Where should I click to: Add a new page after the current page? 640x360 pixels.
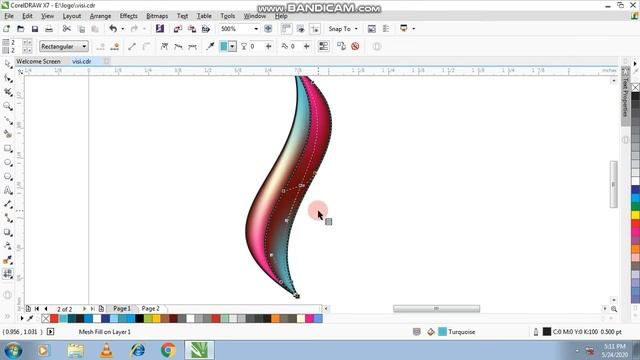[x=101, y=309]
